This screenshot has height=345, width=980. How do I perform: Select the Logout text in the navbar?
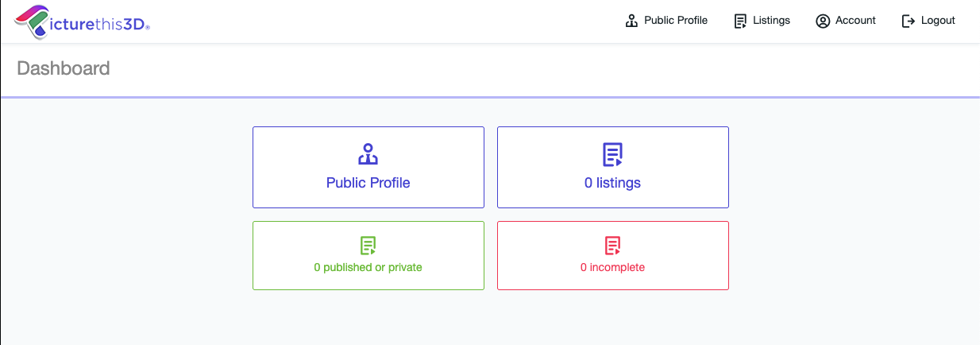[x=938, y=21]
